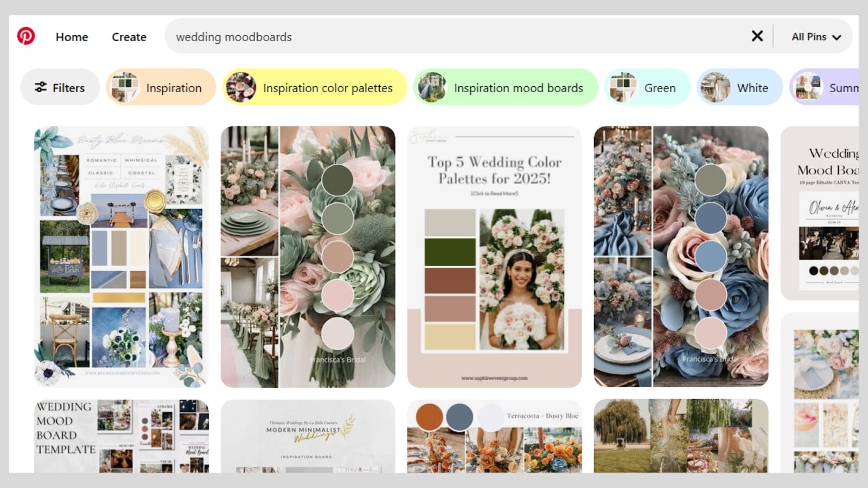Click the Create menu item
The image size is (868, 488).
tap(129, 36)
